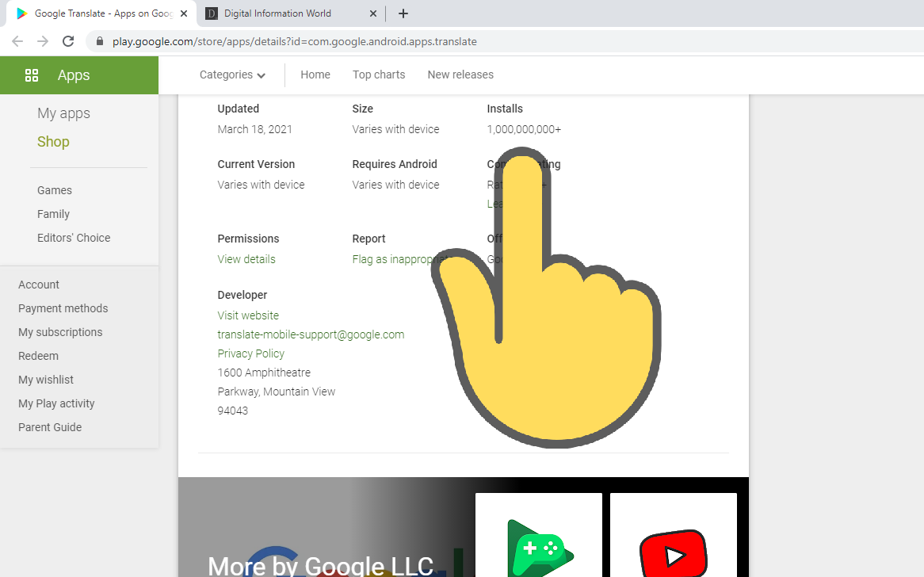Click the 'More by Google LLC' heading
The image size is (924, 577).
click(321, 566)
